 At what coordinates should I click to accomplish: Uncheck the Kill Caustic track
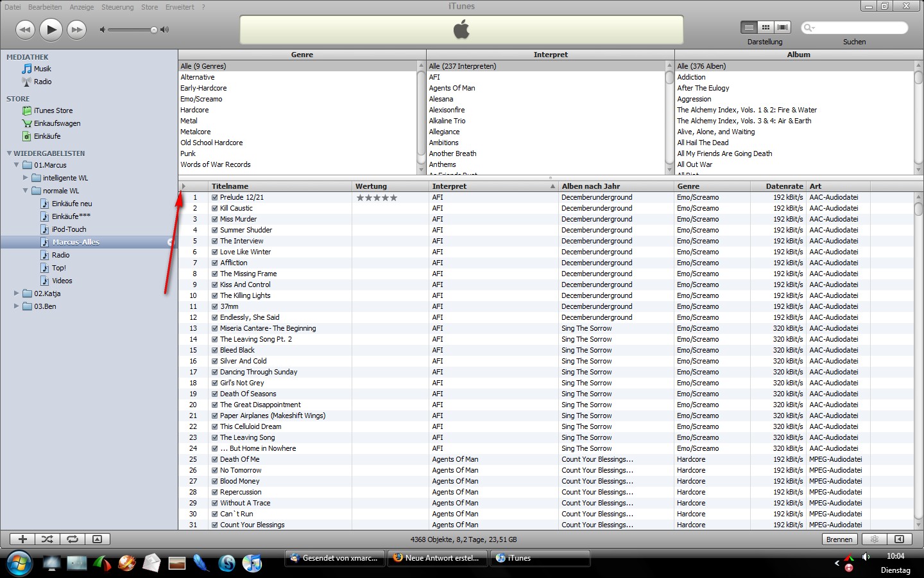pyautogui.click(x=215, y=209)
